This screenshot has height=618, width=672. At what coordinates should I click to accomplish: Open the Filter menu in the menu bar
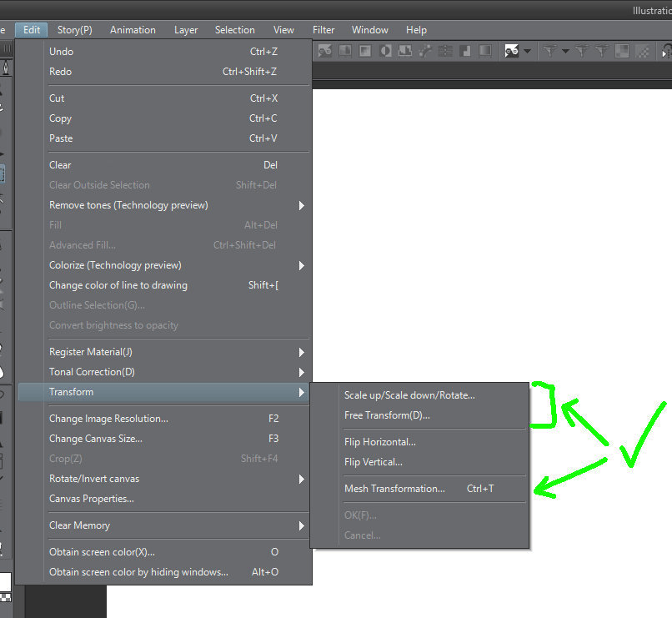click(323, 30)
